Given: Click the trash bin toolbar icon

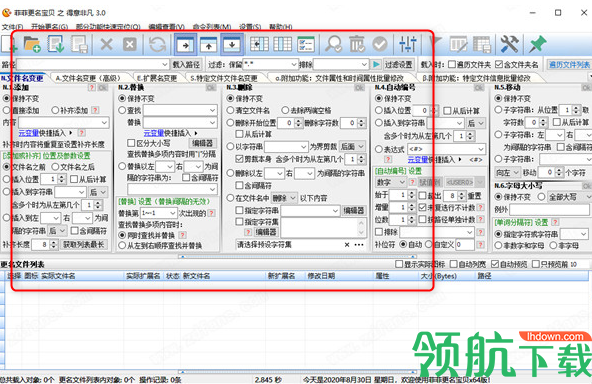Looking at the screenshot, I should [x=357, y=44].
